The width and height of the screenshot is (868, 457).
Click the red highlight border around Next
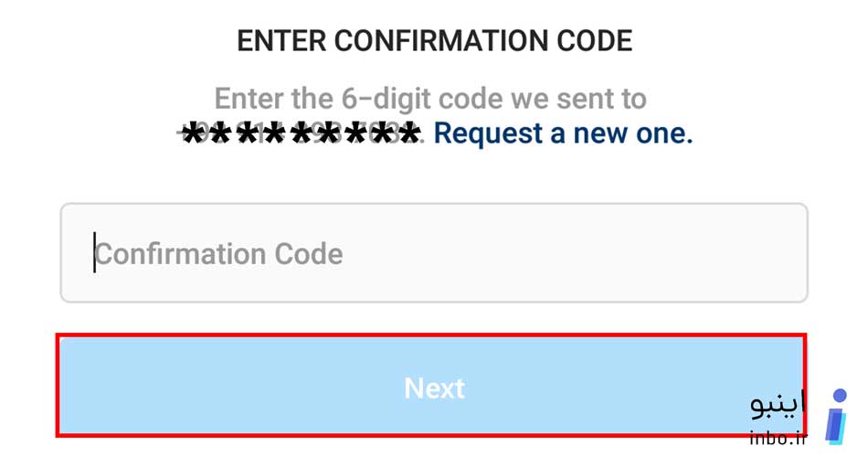click(431, 385)
